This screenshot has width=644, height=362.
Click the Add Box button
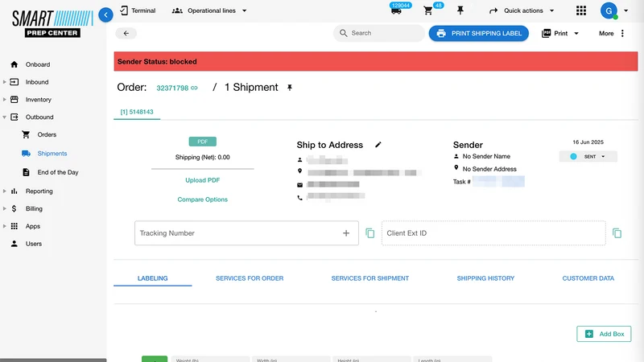[604, 334]
